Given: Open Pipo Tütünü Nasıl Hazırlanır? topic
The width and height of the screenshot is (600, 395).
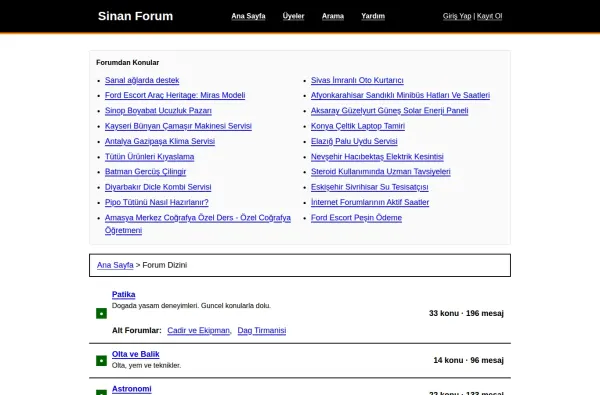Looking at the screenshot, I should 157,202.
